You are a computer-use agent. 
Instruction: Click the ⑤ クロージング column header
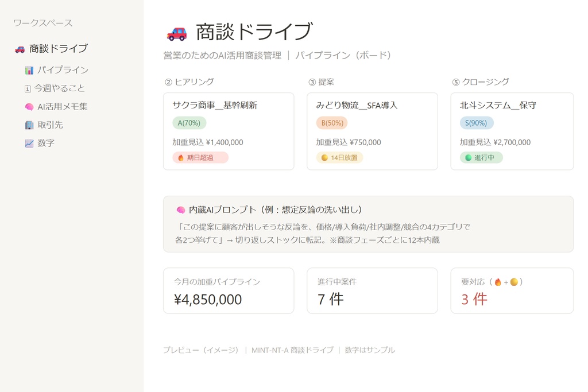coord(481,82)
